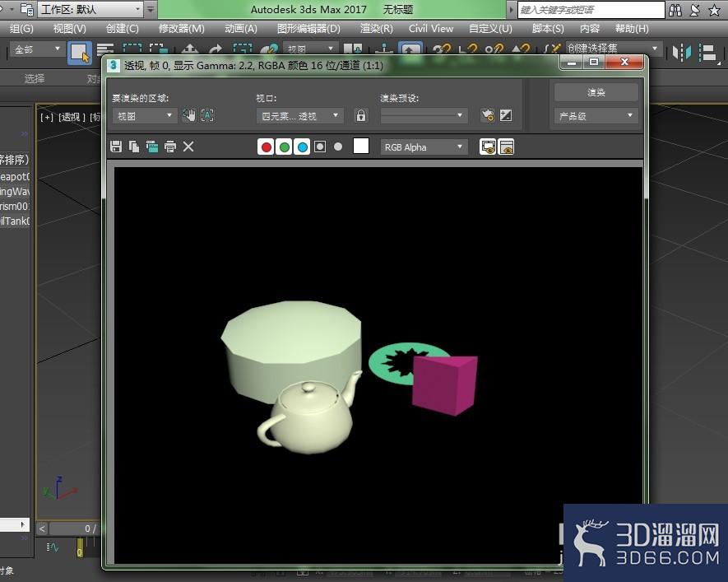Click the rectangular selection region icon

pos(132,49)
